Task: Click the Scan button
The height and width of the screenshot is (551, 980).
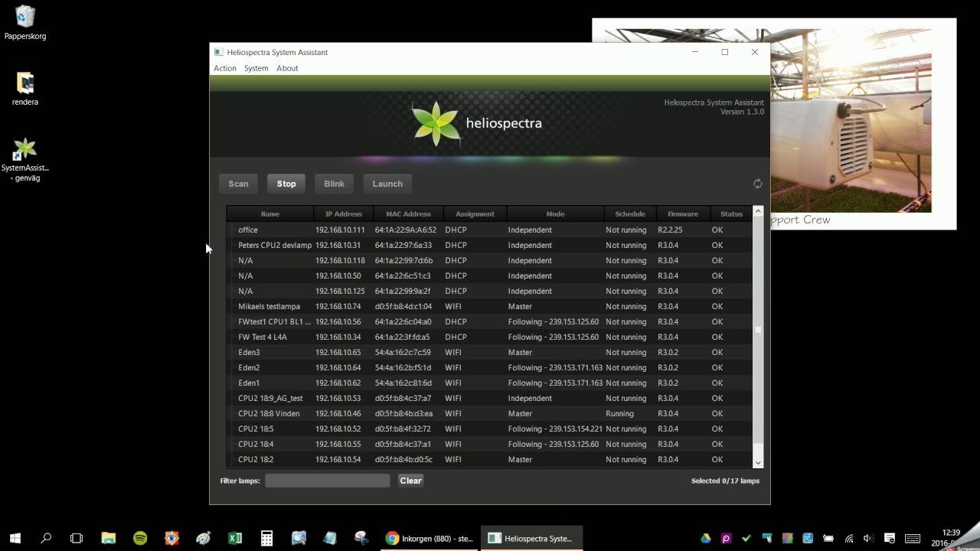Action: coord(238,184)
